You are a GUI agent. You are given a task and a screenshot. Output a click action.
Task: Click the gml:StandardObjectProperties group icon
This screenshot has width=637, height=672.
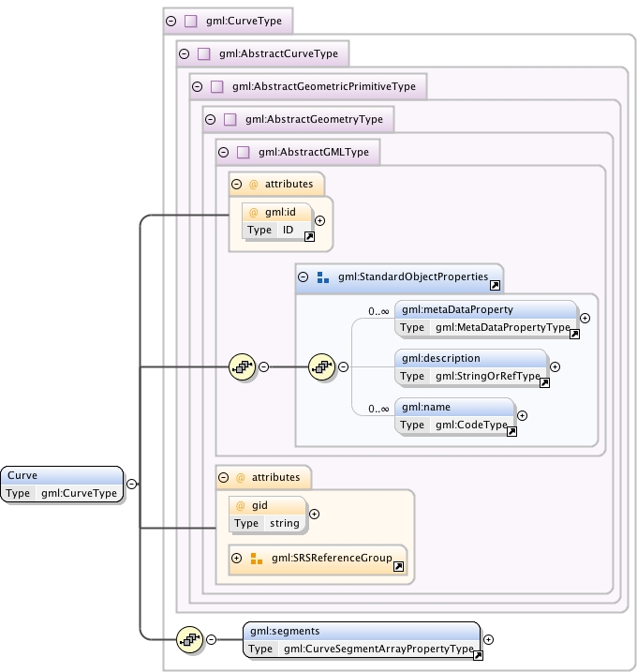323,277
